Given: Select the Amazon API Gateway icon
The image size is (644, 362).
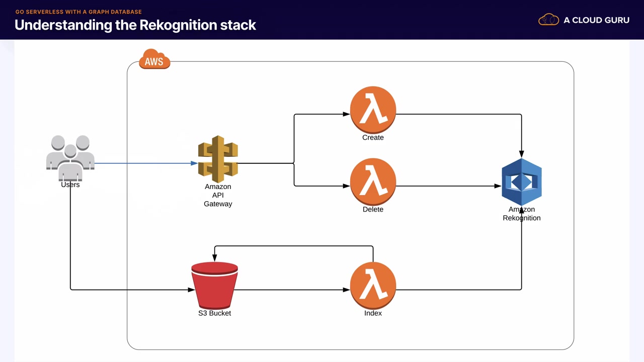Looking at the screenshot, I should 218,159.
